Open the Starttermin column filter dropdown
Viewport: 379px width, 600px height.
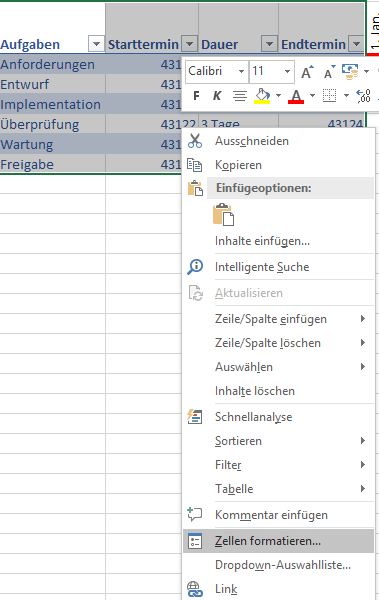click(x=189, y=44)
